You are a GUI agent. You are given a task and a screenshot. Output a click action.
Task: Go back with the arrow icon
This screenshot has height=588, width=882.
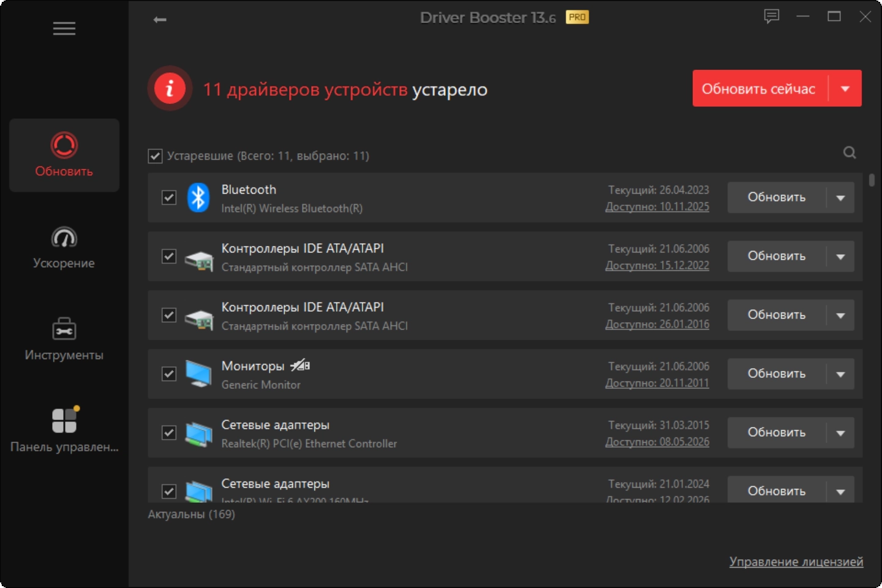160,20
